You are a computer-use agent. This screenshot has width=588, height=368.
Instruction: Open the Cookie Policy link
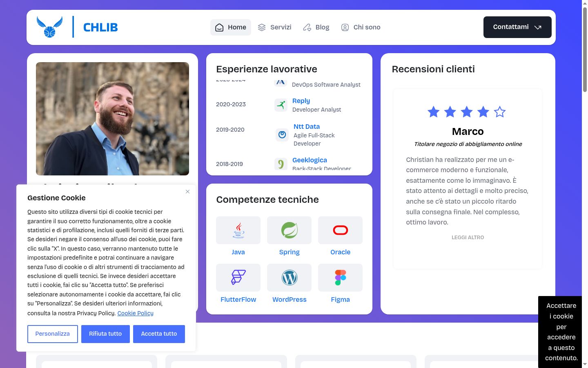pyautogui.click(x=135, y=313)
